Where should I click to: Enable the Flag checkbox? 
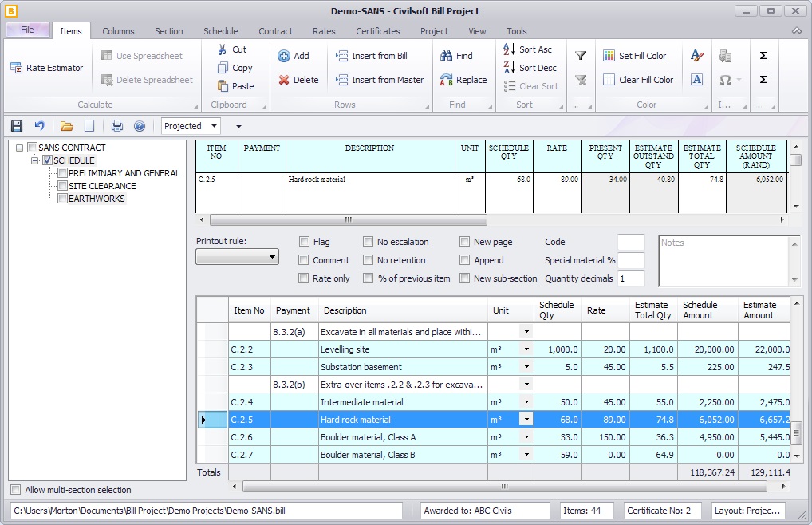[x=304, y=242]
